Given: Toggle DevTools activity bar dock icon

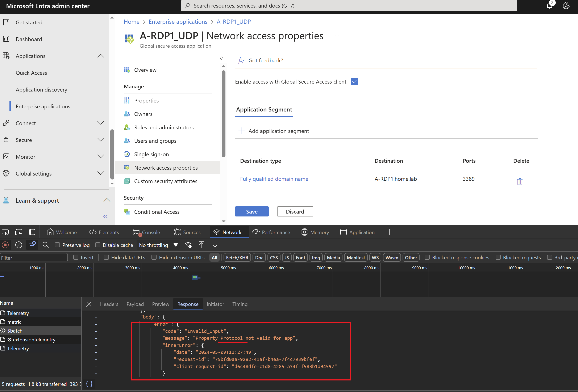Looking at the screenshot, I should pos(32,232).
